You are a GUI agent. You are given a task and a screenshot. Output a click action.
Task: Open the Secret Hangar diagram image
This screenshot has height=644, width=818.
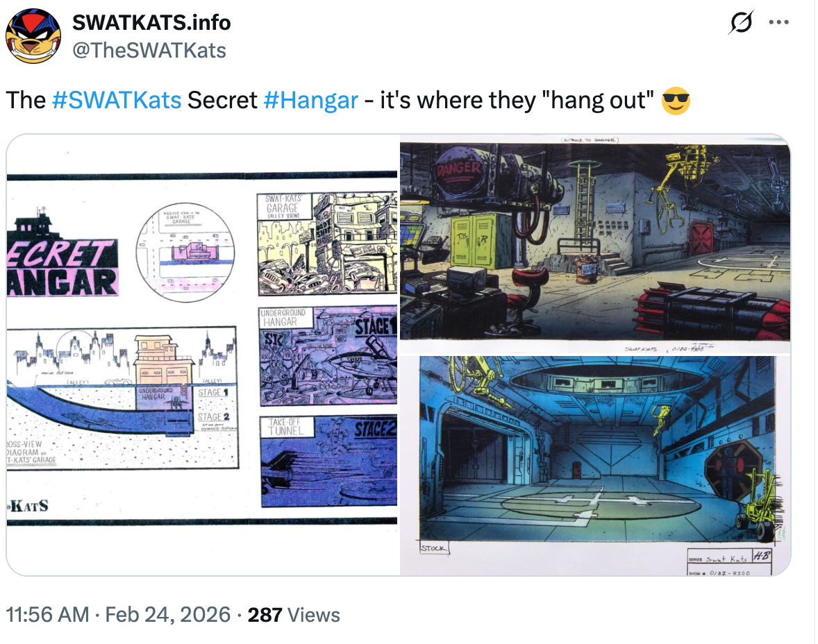(202, 355)
